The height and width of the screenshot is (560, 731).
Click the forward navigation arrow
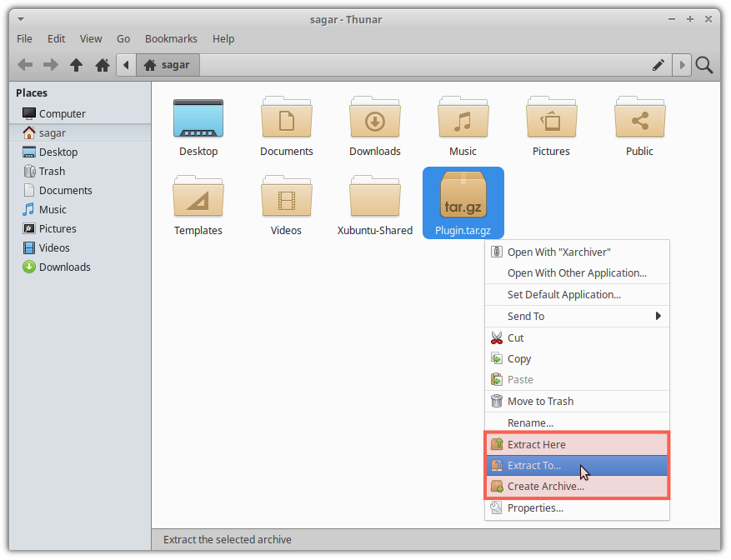tap(50, 64)
